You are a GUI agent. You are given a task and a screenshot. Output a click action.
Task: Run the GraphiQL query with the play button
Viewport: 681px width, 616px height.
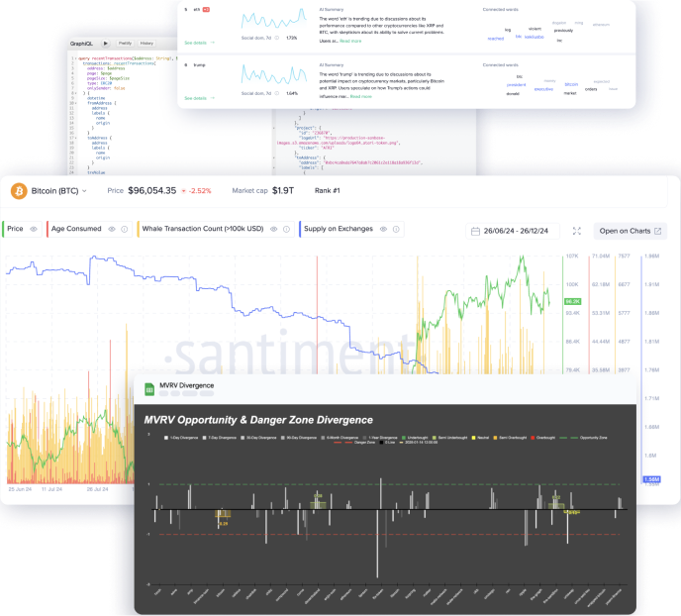(106, 44)
